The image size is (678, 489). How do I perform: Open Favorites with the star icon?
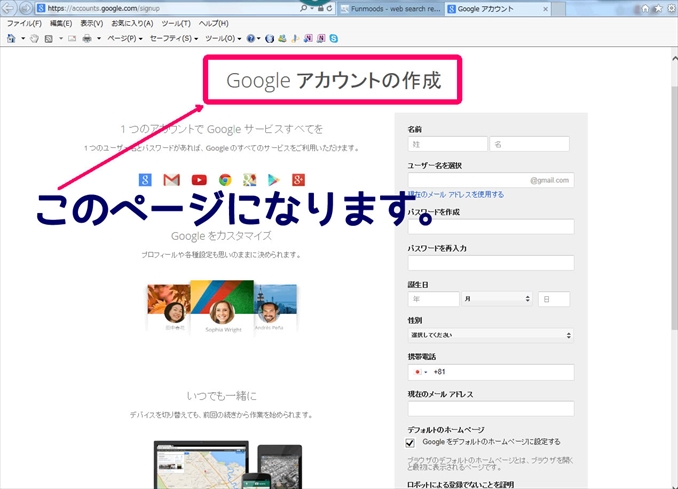(x=658, y=8)
